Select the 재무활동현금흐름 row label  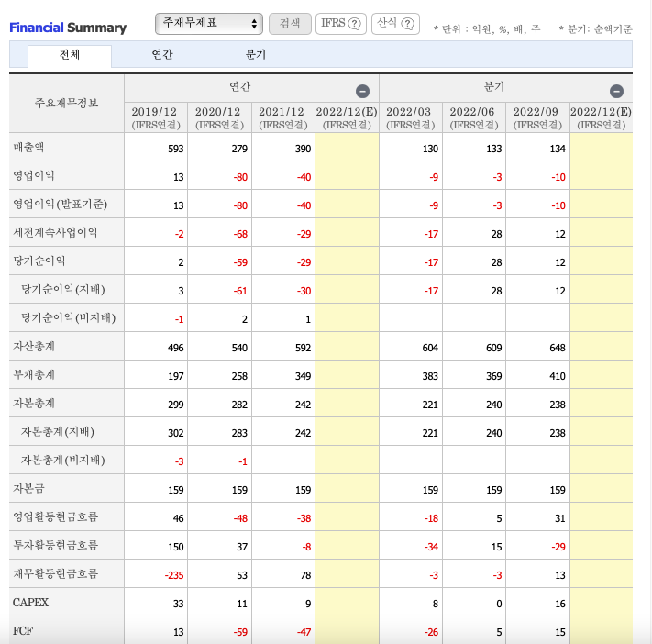(55, 573)
